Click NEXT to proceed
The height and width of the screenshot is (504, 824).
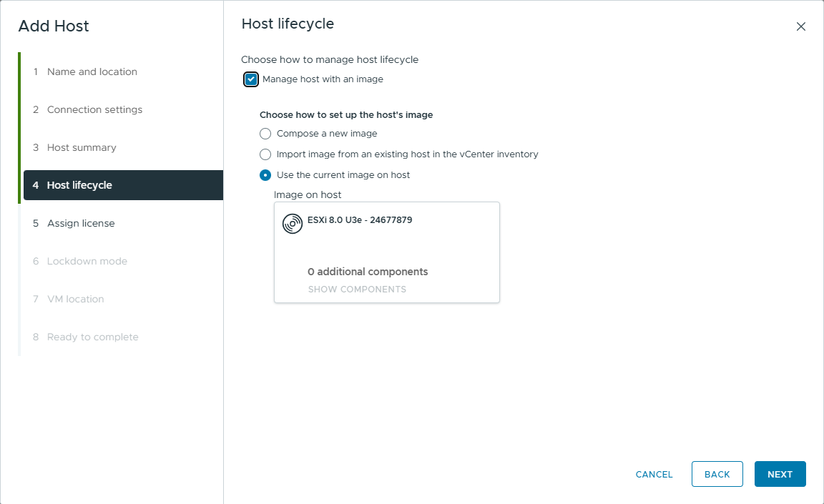(780, 474)
